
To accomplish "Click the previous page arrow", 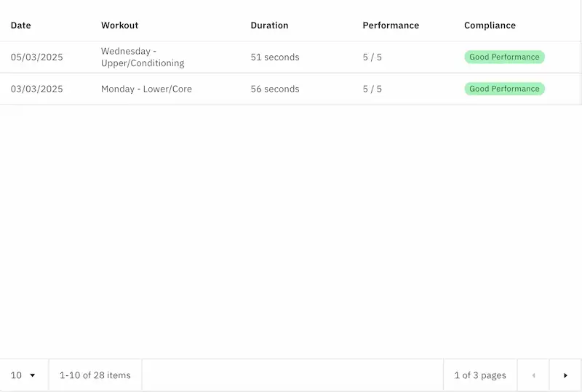I will 533,375.
